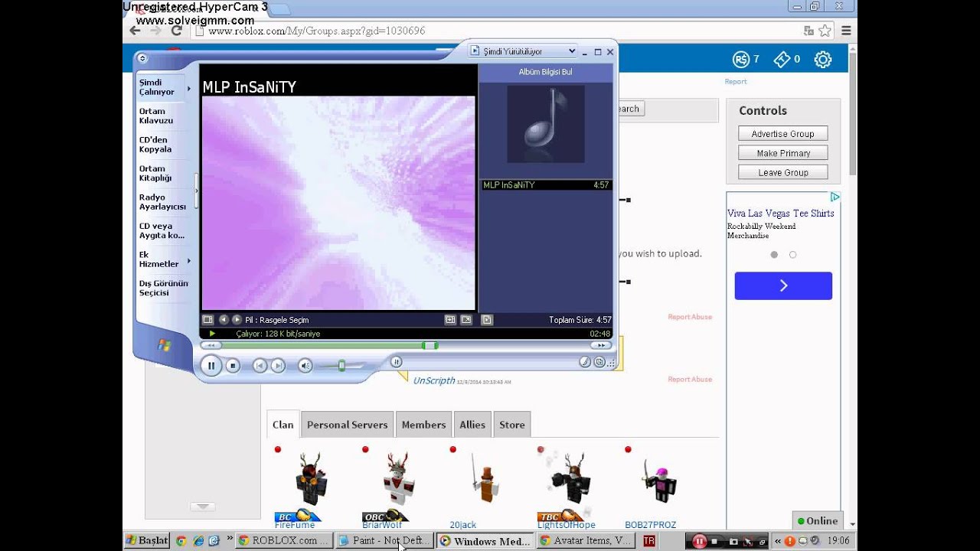Click the seek bar position handle

(x=430, y=345)
